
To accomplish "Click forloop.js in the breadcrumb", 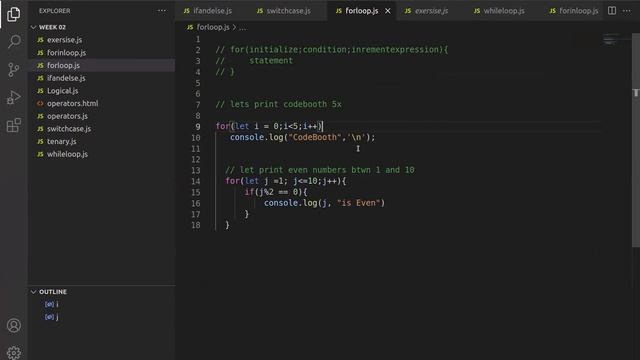I will click(213, 27).
